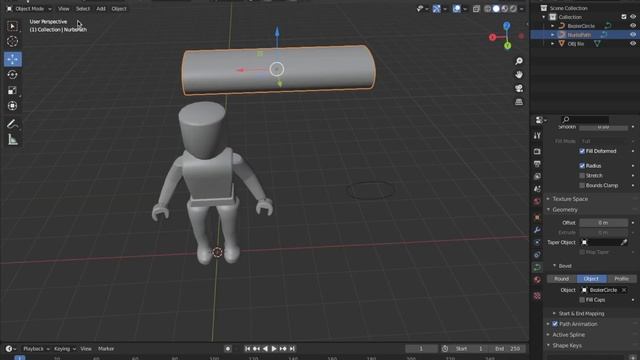Select the Move tool

(x=13, y=59)
